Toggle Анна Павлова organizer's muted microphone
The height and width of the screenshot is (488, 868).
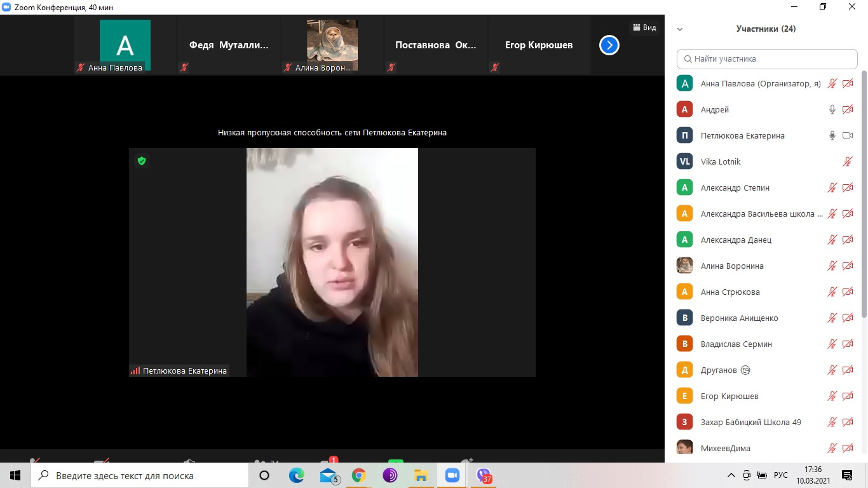832,83
